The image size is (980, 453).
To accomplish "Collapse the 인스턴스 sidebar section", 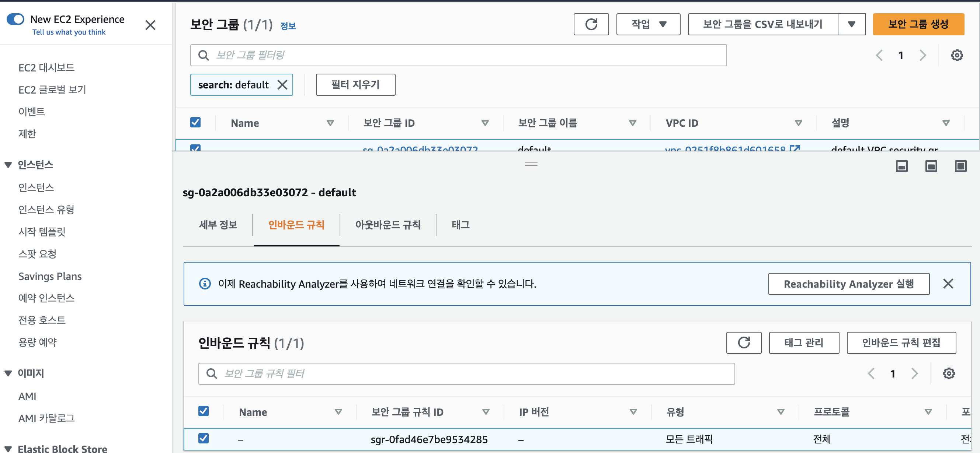I will 8,165.
